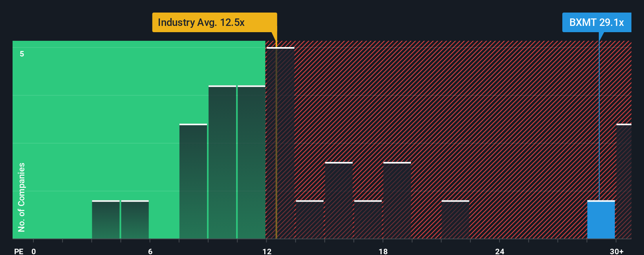Click the Industry Avg. 12.5x label
The height and width of the screenshot is (255, 644).
click(x=214, y=22)
